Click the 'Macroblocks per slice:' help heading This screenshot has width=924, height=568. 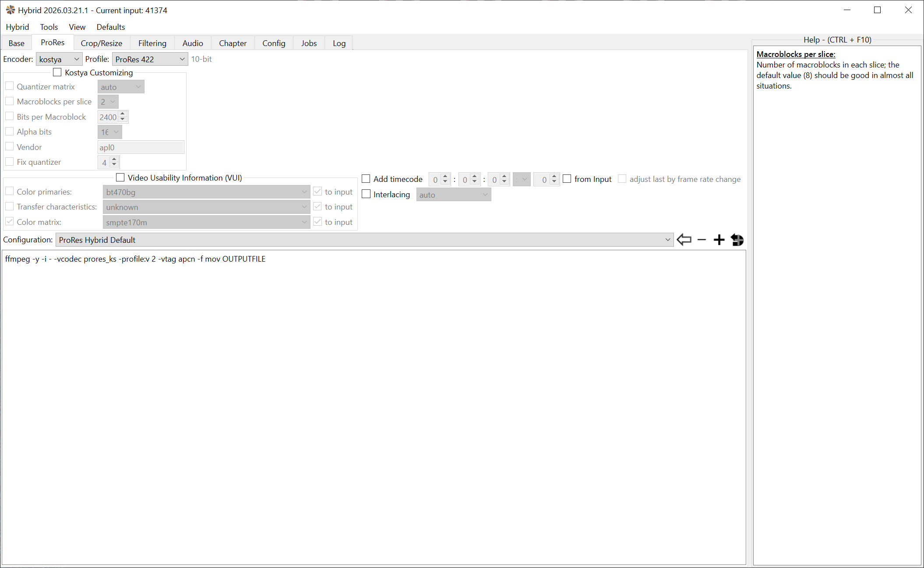796,54
